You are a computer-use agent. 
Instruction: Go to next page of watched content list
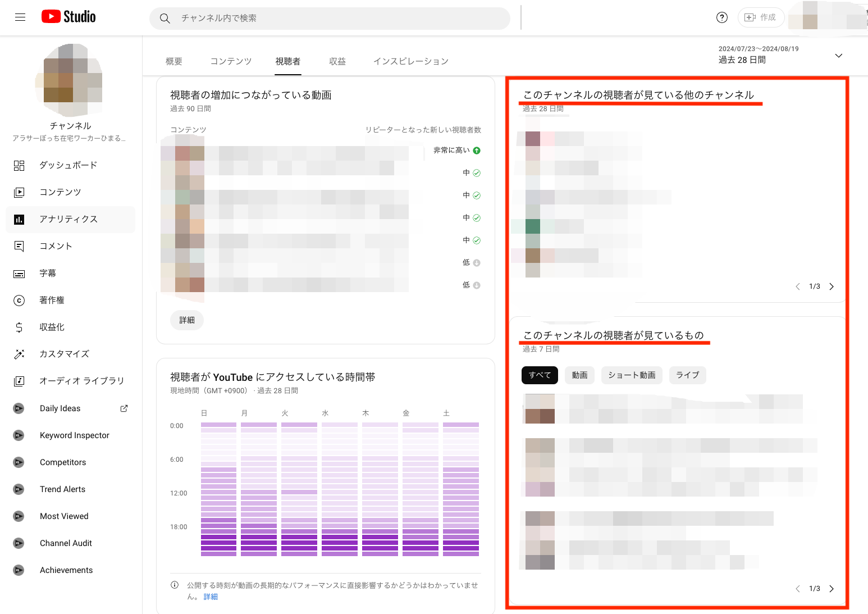point(832,589)
